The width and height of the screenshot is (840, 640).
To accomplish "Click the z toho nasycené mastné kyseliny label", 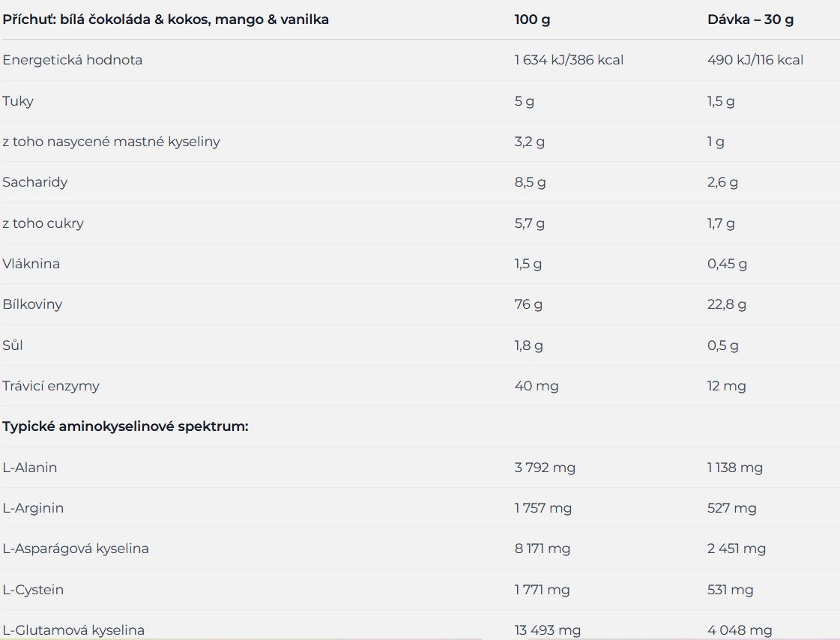I will (x=111, y=142).
